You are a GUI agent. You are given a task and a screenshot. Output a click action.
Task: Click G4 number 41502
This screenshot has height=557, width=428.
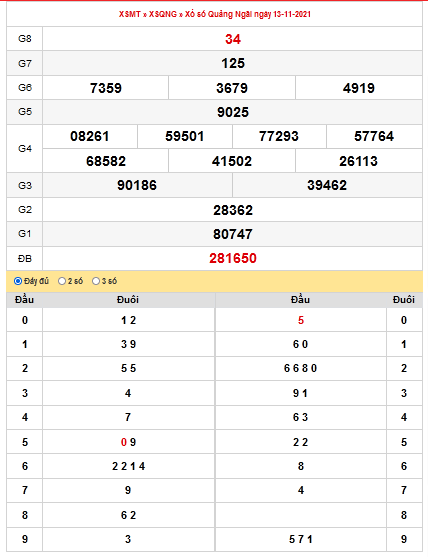click(232, 161)
